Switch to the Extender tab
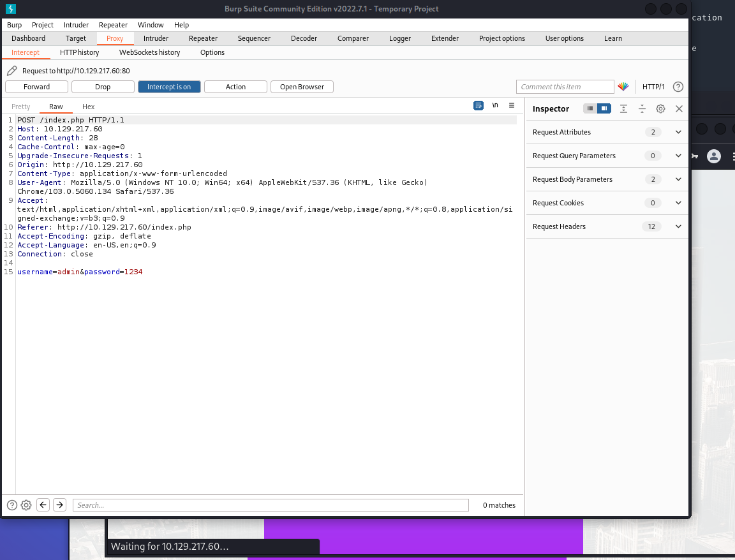Image resolution: width=735 pixels, height=560 pixels. pyautogui.click(x=445, y=38)
